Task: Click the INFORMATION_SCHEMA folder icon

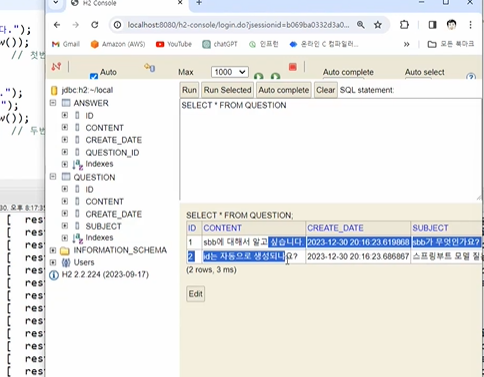Action: click(x=65, y=250)
